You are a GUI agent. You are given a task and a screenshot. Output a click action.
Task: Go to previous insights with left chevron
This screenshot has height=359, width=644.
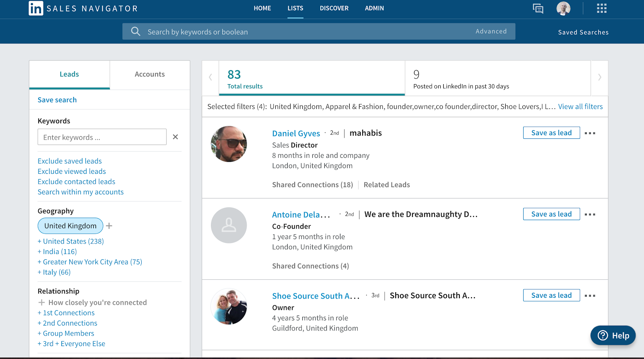point(210,77)
